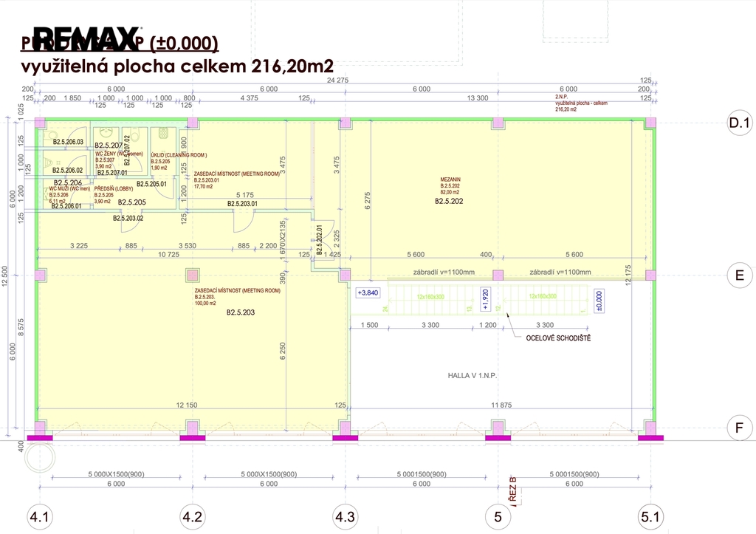Click the RE/MAX logo watermark
756x534 pixels.
(x=86, y=44)
